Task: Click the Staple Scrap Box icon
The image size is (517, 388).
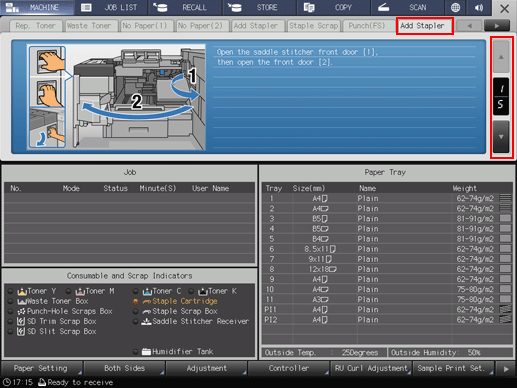Action: [x=147, y=311]
